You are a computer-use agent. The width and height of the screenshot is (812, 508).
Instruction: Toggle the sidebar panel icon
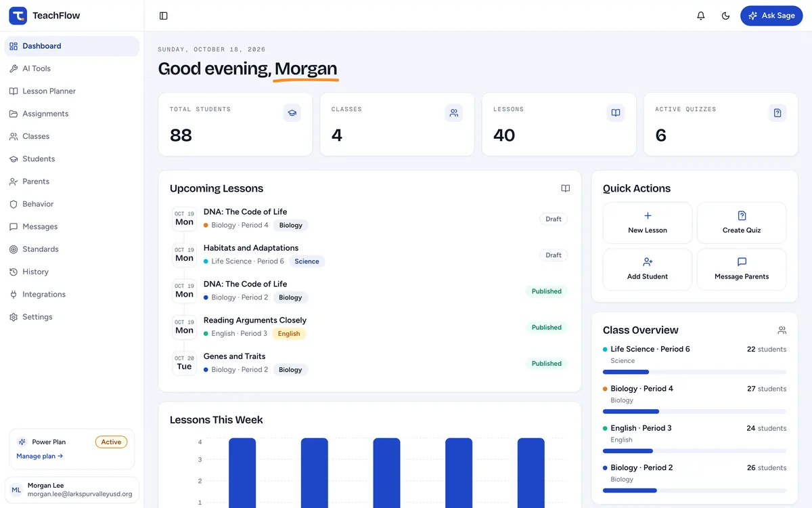point(164,16)
